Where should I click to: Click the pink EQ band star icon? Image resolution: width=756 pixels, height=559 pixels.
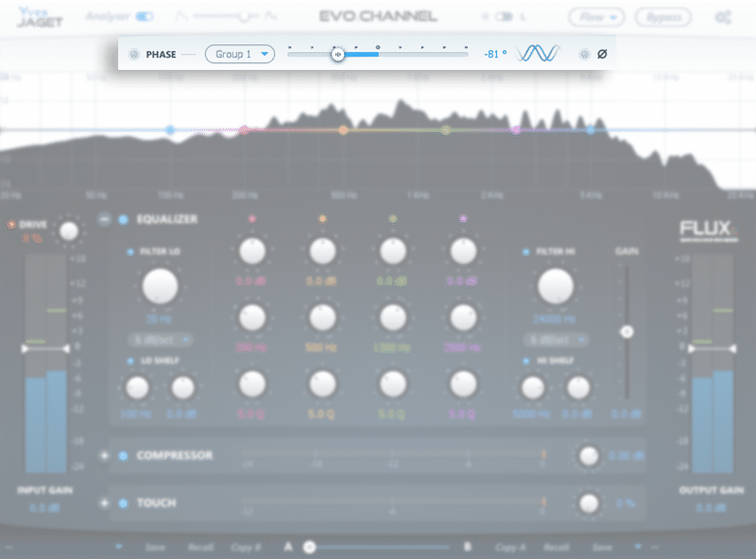pos(251,219)
